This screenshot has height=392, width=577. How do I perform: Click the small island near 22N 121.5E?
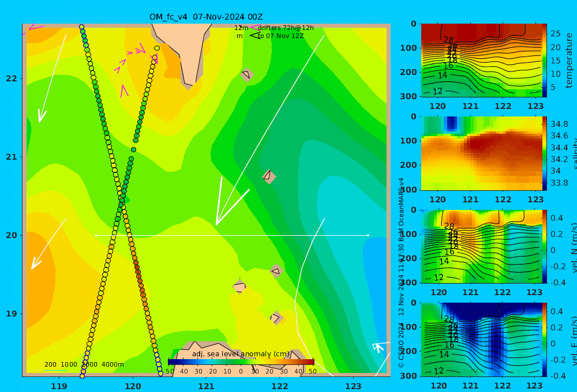click(247, 75)
